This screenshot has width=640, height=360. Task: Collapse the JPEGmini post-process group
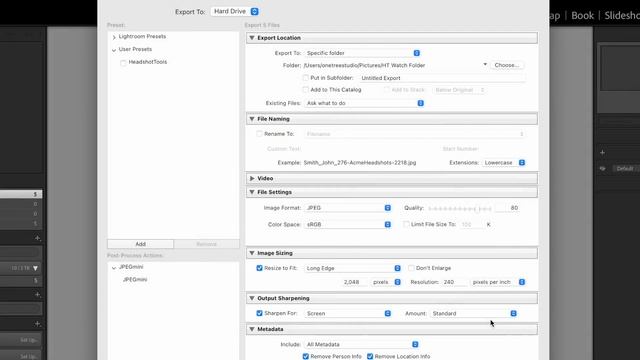pyautogui.click(x=114, y=267)
